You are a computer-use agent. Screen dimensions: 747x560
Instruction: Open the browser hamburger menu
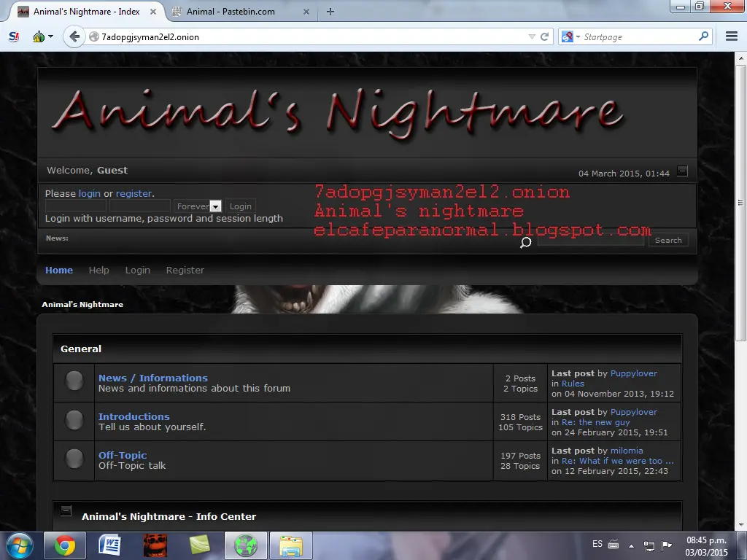(731, 36)
